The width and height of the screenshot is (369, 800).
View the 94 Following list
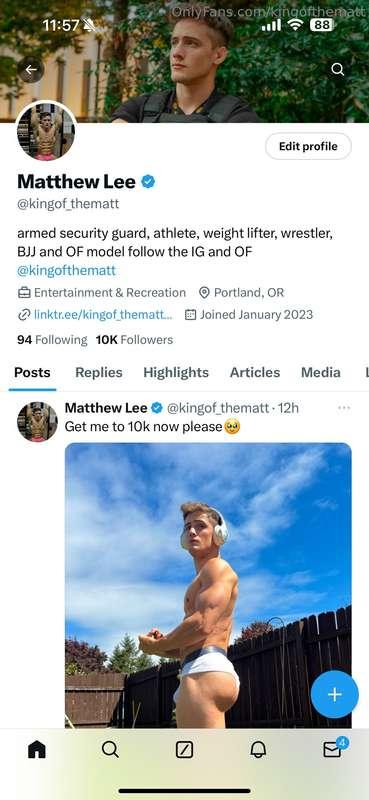52,340
